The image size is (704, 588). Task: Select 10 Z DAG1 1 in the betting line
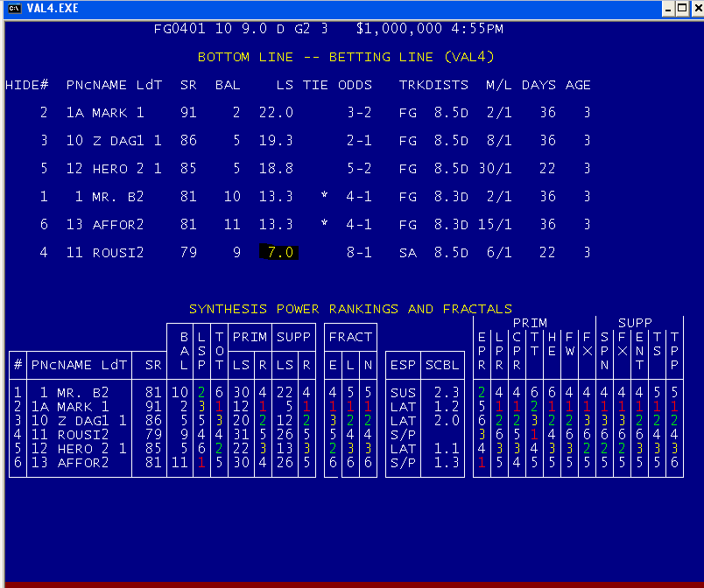click(x=114, y=141)
